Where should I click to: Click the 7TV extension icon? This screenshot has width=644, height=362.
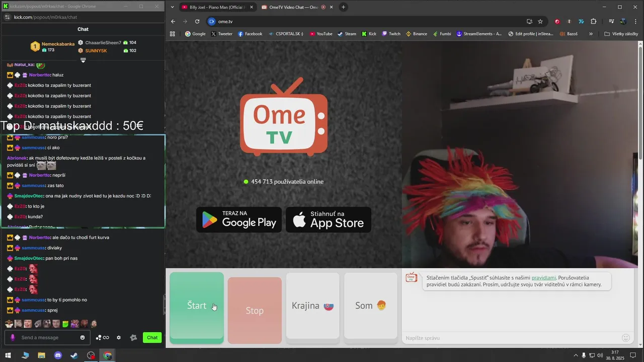click(x=581, y=22)
